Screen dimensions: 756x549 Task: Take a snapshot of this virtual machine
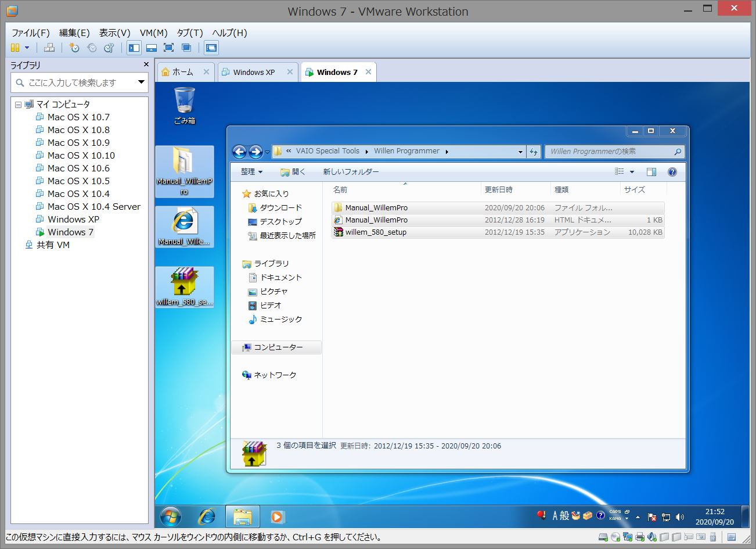(74, 48)
